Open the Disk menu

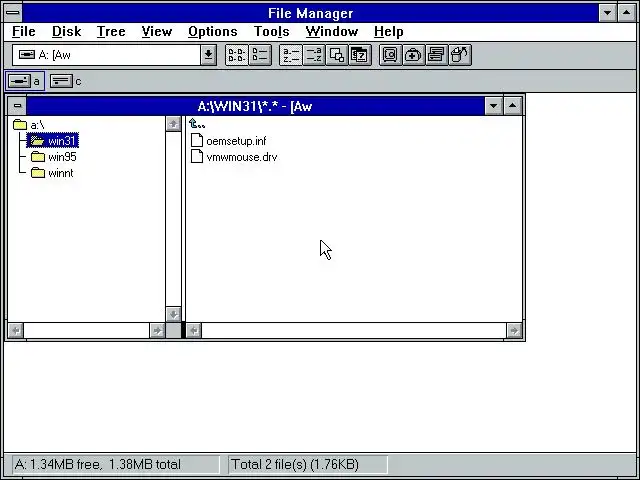(67, 31)
